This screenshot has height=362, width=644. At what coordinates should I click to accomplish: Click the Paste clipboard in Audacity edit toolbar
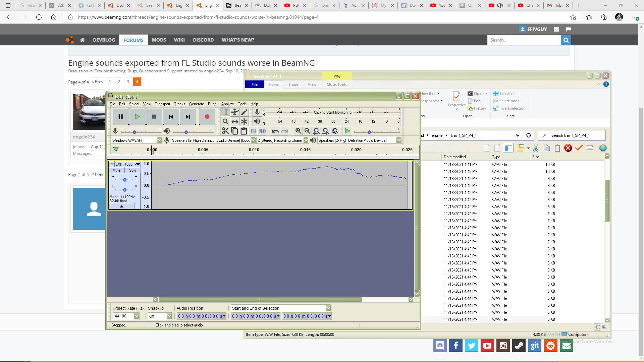point(244,131)
